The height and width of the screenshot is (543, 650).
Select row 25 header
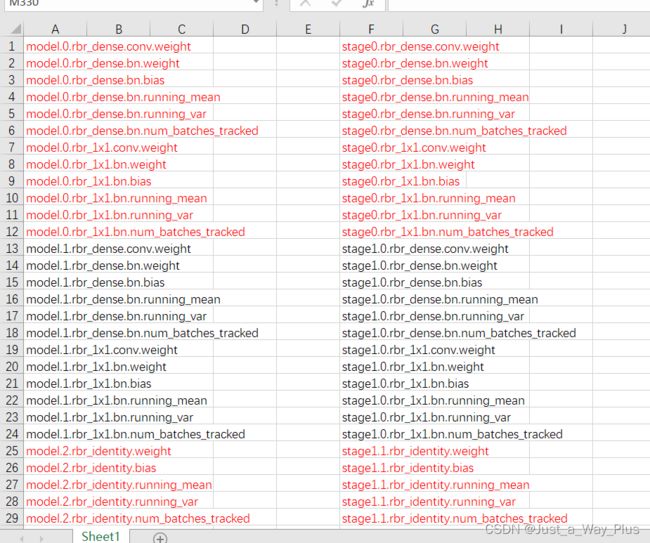point(12,451)
